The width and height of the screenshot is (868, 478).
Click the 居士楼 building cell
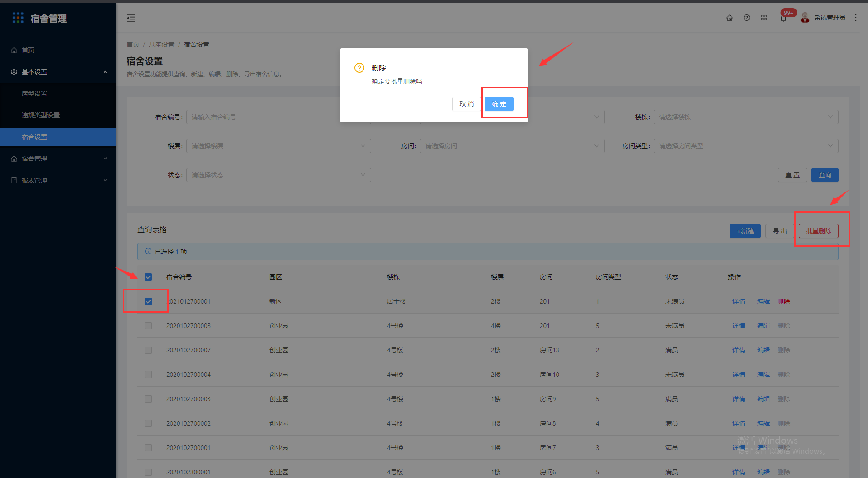point(396,301)
